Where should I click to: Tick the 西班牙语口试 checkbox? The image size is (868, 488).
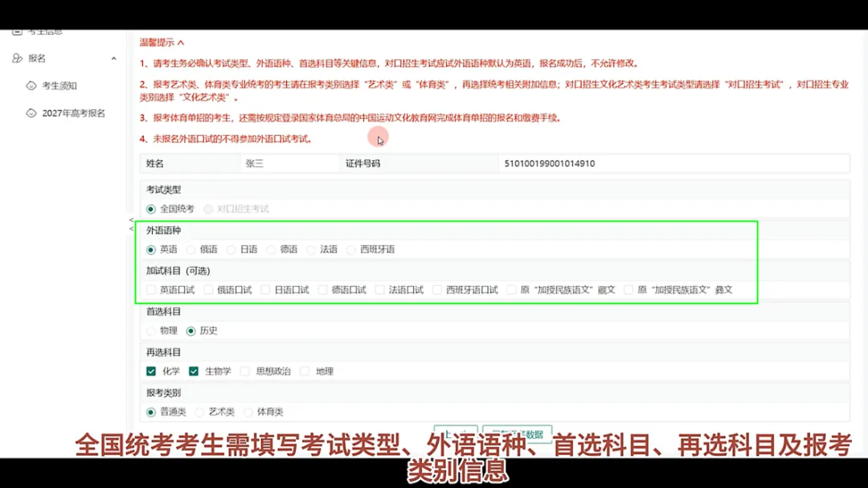(436, 289)
